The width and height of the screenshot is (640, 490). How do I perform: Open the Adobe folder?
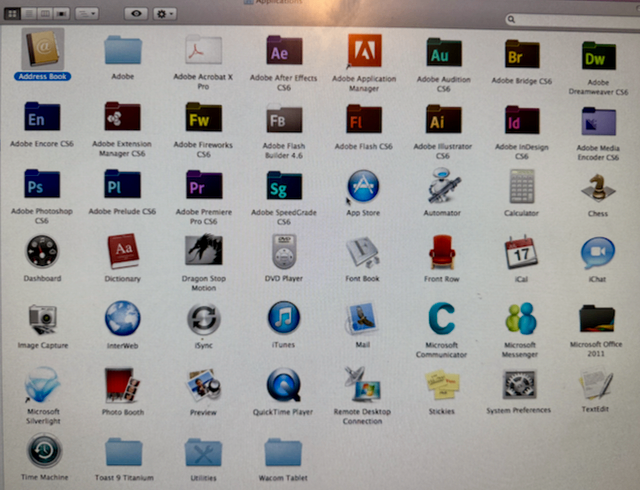(x=123, y=50)
